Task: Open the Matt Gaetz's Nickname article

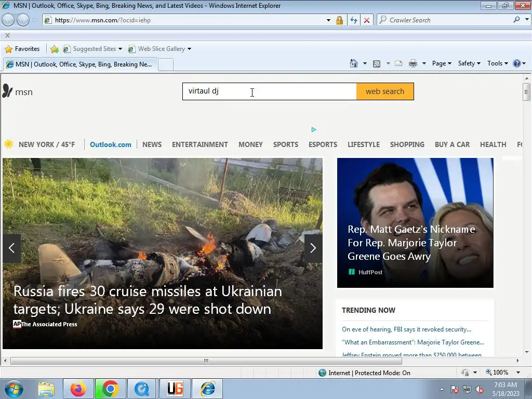Action: (x=411, y=243)
